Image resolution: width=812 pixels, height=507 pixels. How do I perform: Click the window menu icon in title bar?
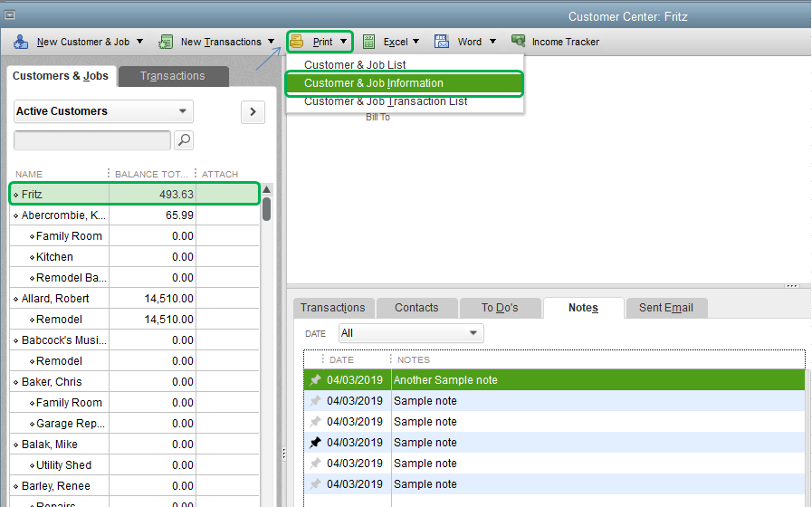[x=9, y=15]
